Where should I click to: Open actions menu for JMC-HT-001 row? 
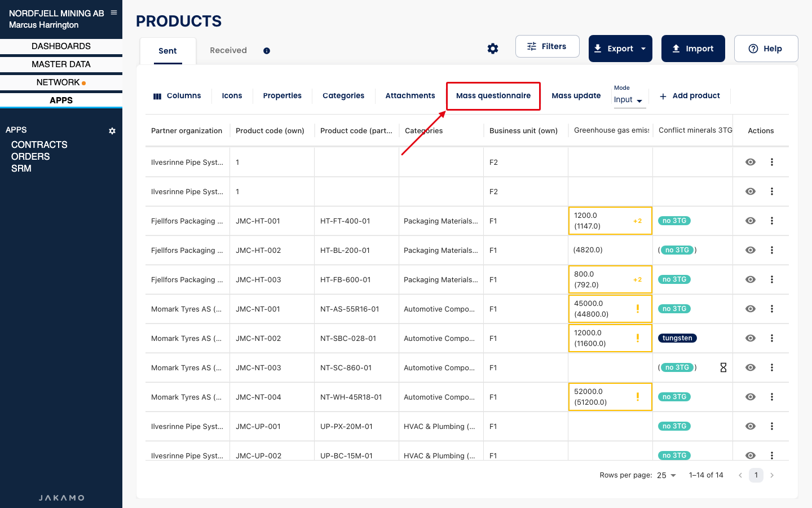(x=772, y=221)
